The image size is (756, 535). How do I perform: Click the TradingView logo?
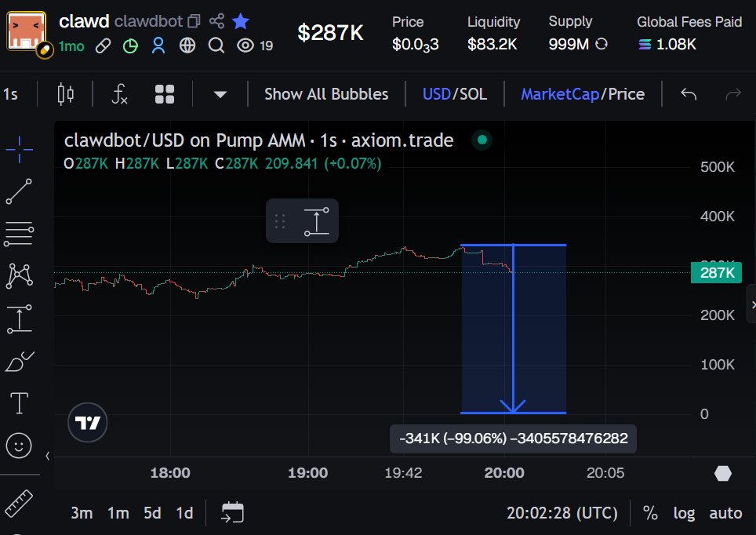pos(87,423)
